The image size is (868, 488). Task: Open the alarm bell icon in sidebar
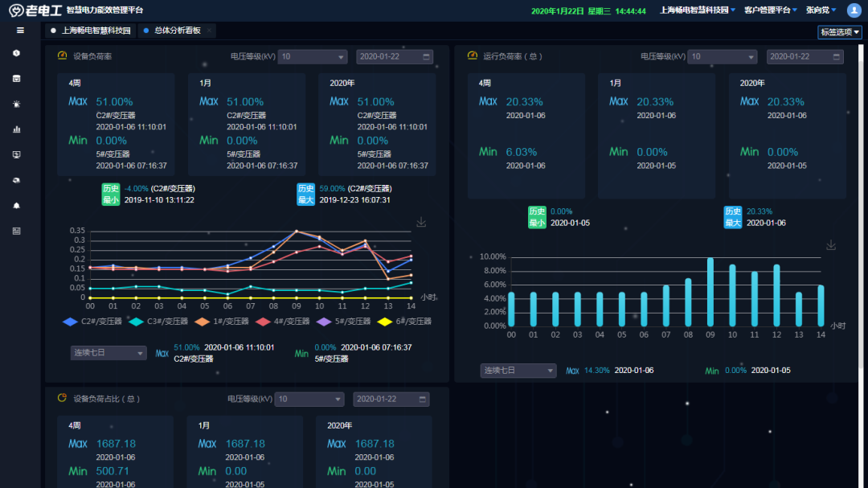click(x=16, y=206)
